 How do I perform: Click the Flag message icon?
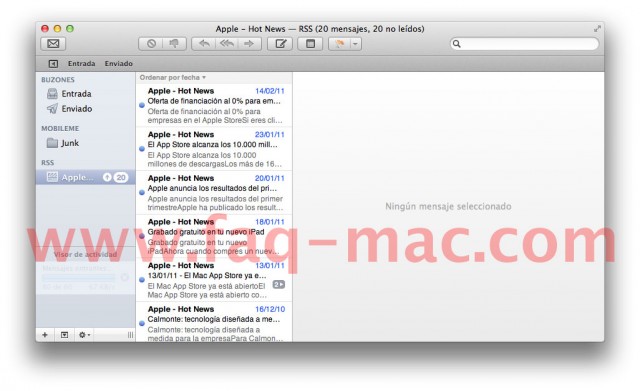339,44
